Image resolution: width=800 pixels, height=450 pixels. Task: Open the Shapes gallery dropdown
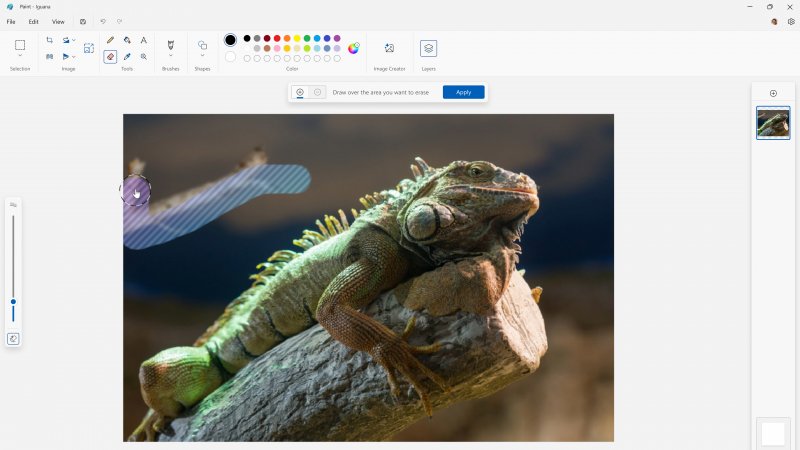tap(202, 57)
